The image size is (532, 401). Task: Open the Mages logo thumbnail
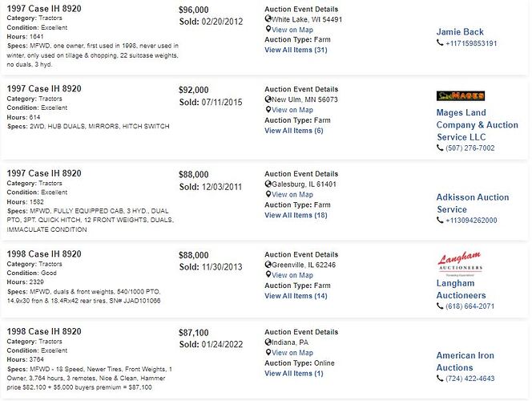coord(461,95)
